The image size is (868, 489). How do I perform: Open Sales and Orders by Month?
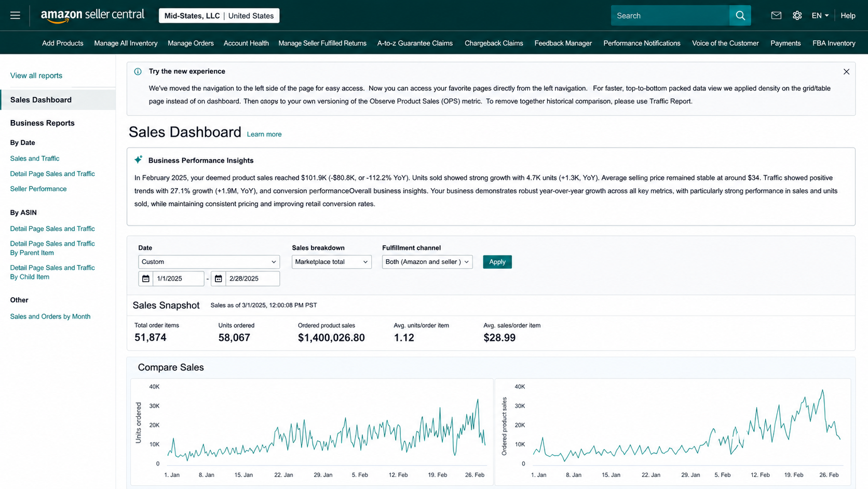coord(50,316)
